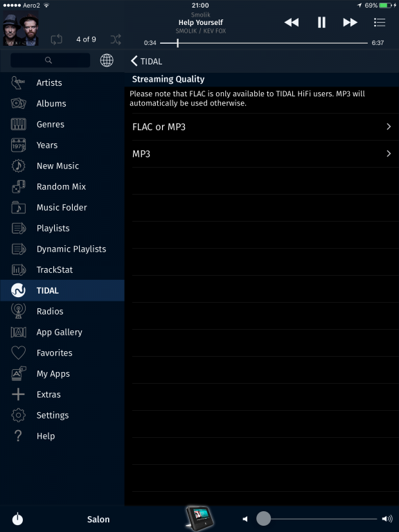Select Settings menu label
The image size is (399, 532).
pos(53,416)
